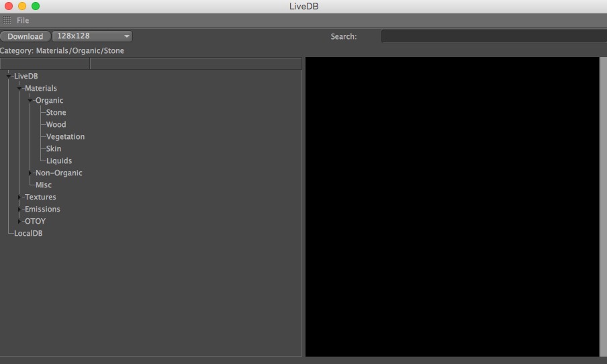The width and height of the screenshot is (607, 364).
Task: Select the Vegetation category
Action: [x=65, y=137]
